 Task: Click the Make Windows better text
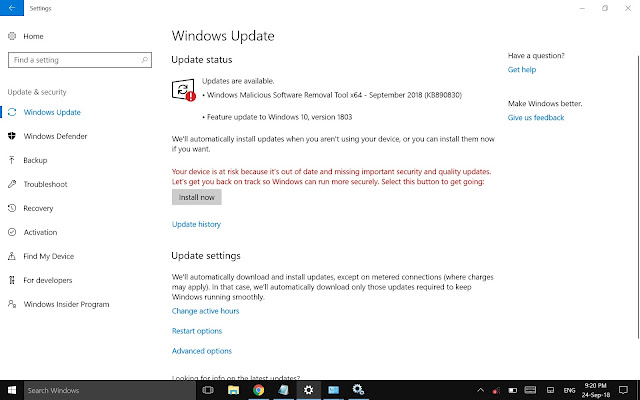point(545,104)
